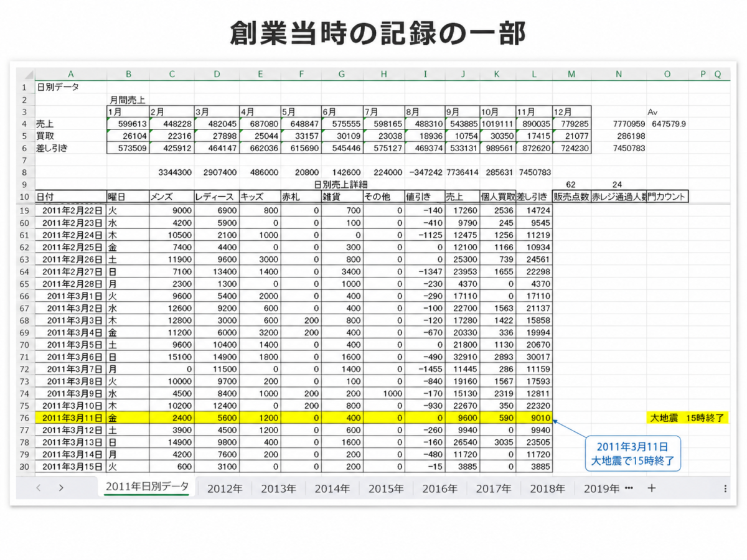
Task: Open the 2012年 sheet tab
Action: click(x=225, y=488)
